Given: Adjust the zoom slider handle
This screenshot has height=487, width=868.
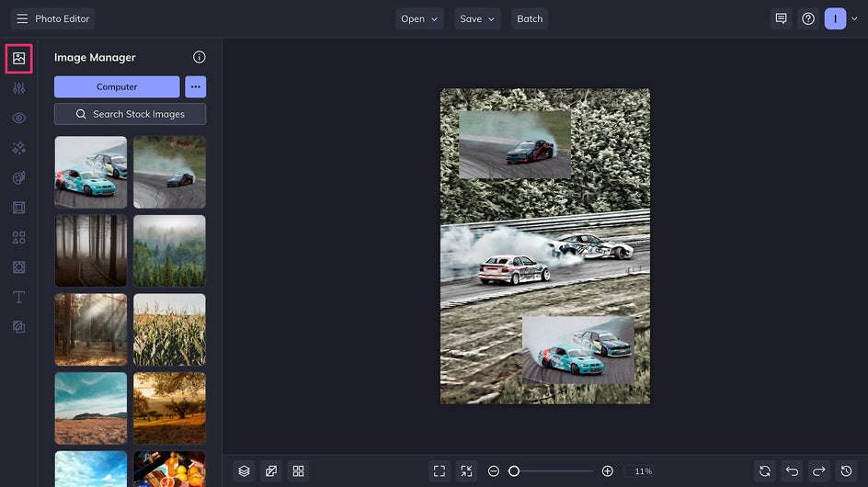Looking at the screenshot, I should pos(514,471).
